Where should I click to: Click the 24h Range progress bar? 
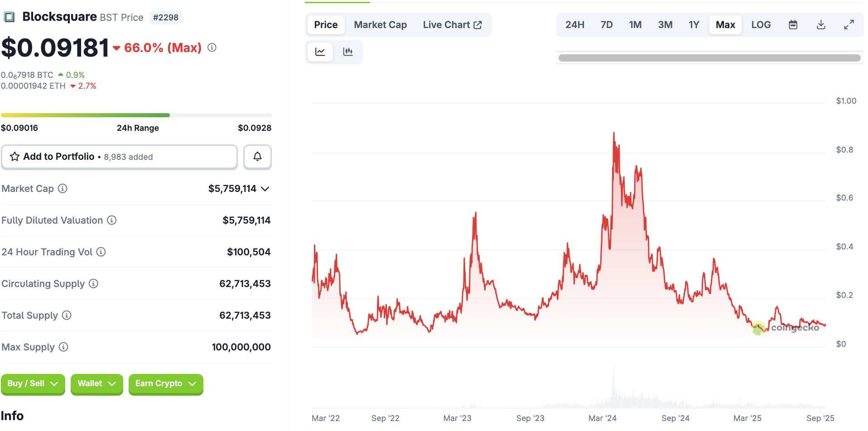tap(136, 115)
